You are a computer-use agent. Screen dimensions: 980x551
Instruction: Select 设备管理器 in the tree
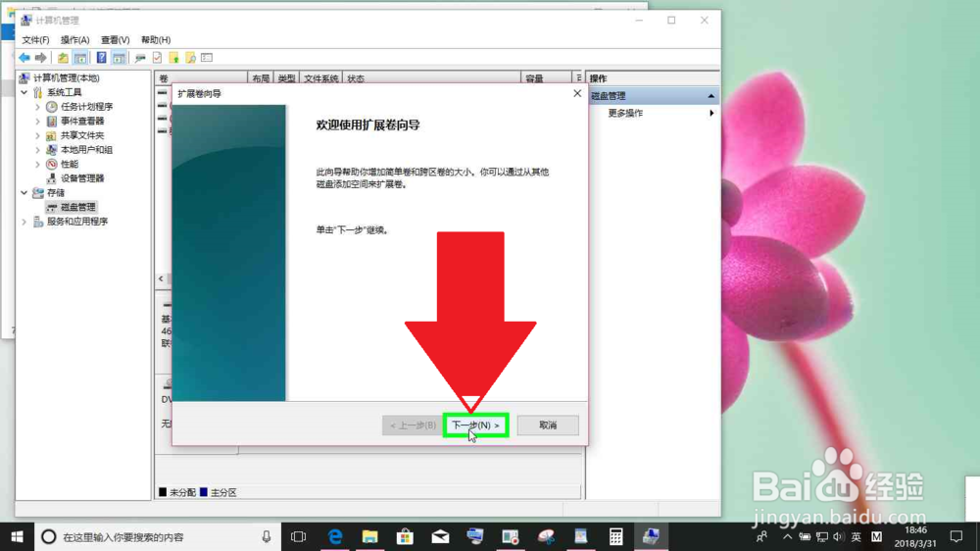(82, 178)
